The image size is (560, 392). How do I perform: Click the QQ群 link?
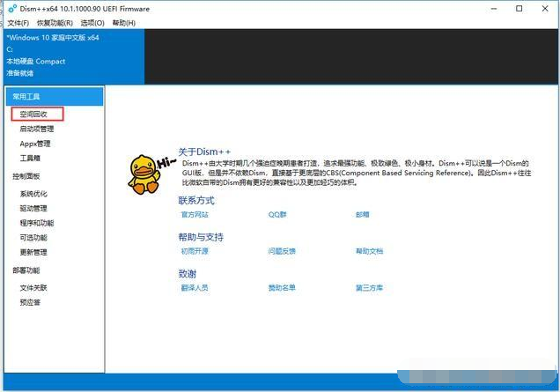point(277,214)
